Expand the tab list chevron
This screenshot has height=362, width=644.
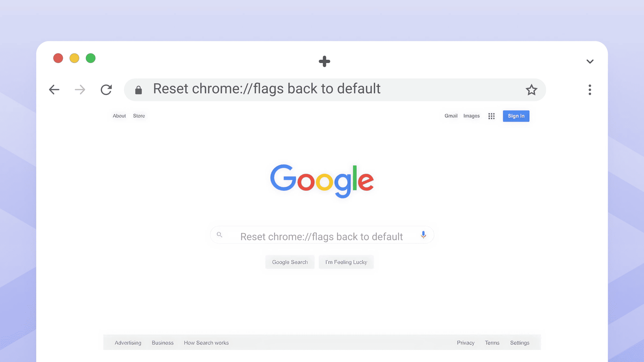[590, 62]
